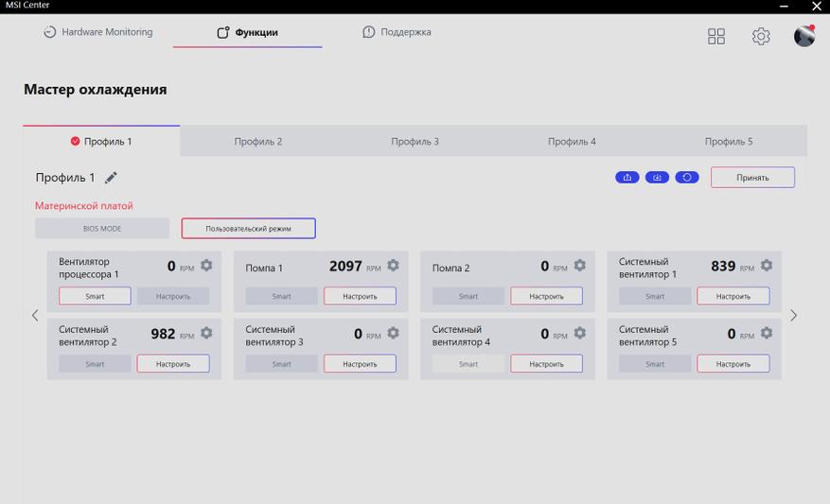830x504 pixels.
Task: Switch to Профиль 2 tab
Action: point(258,141)
